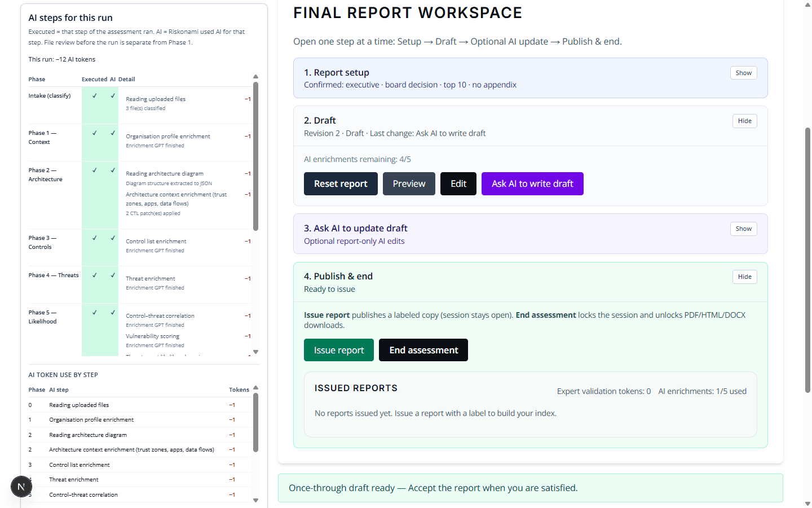Click 'This run: −12 AI tokens' text
Viewport: 812px width, 508px height.
(x=62, y=59)
